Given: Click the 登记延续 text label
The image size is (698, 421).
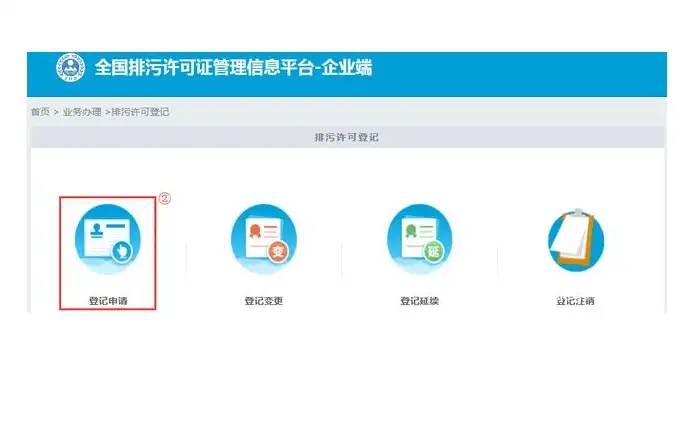Looking at the screenshot, I should point(420,301).
